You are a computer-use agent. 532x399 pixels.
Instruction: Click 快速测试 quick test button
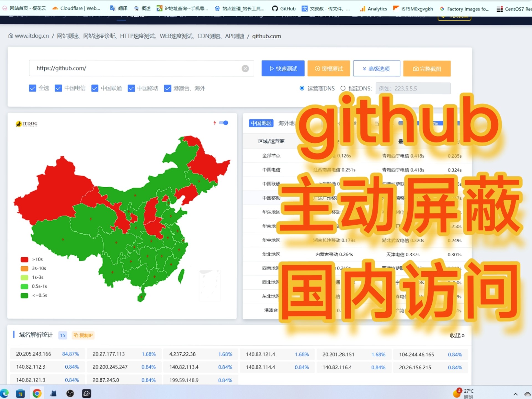tap(283, 68)
